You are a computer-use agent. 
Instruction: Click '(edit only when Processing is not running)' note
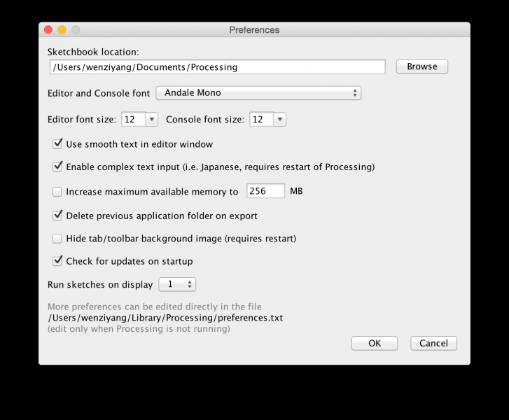pos(139,329)
